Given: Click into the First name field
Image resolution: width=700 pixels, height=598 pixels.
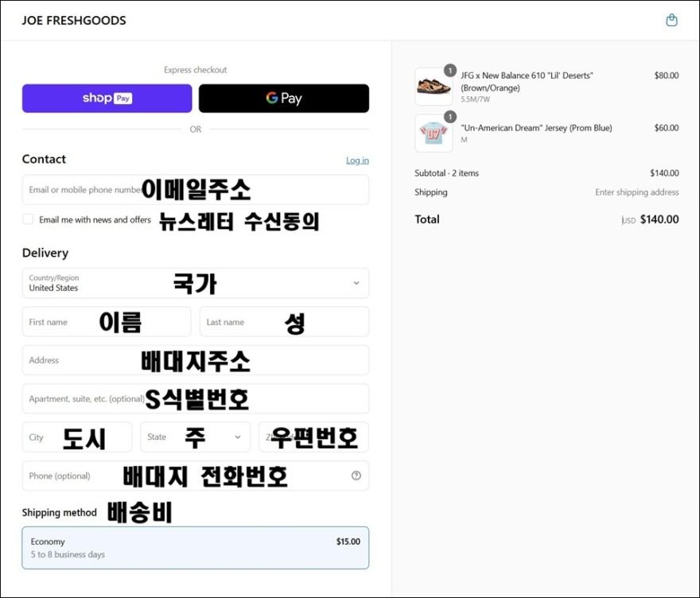Looking at the screenshot, I should click(x=107, y=322).
